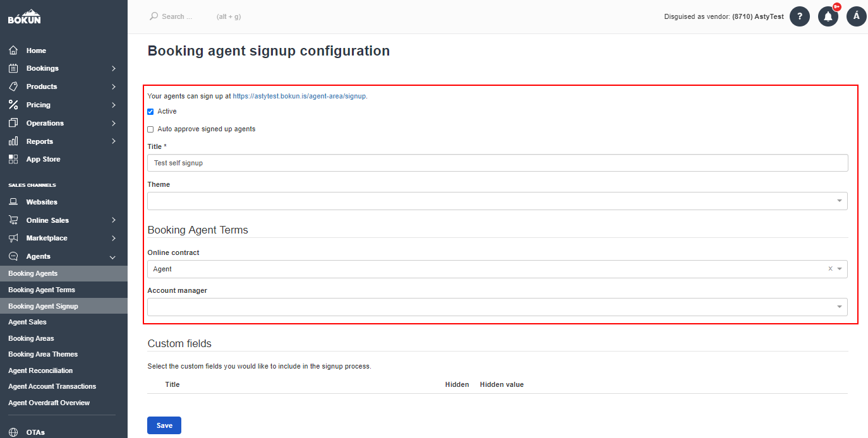Image resolution: width=868 pixels, height=438 pixels.
Task: Open the Account manager dropdown
Action: coord(497,307)
